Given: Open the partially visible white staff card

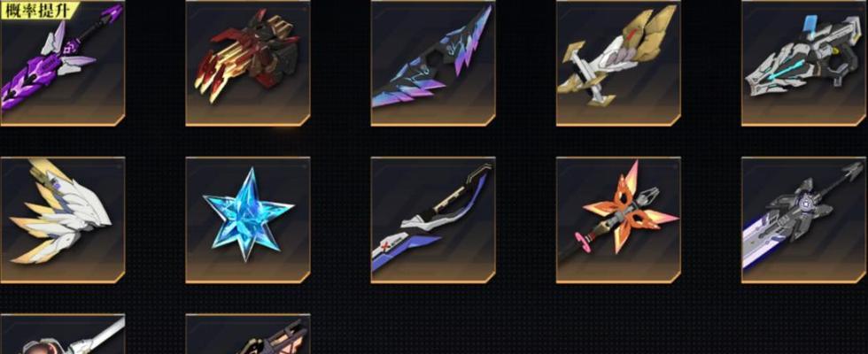Looking at the screenshot, I should coord(62,335).
